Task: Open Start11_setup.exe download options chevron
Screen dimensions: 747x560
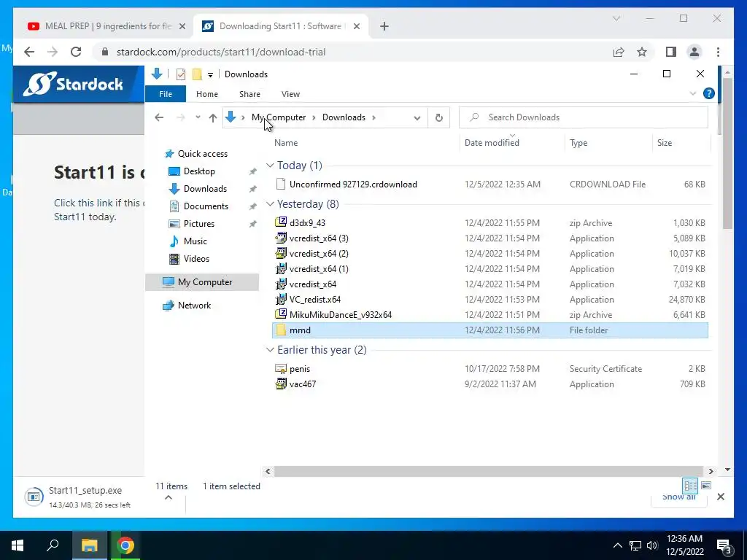Action: pos(169,497)
